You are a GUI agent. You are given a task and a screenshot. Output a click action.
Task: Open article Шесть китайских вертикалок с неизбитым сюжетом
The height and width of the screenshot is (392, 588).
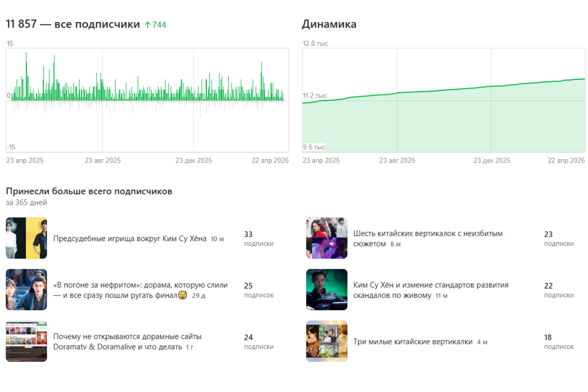tap(428, 239)
